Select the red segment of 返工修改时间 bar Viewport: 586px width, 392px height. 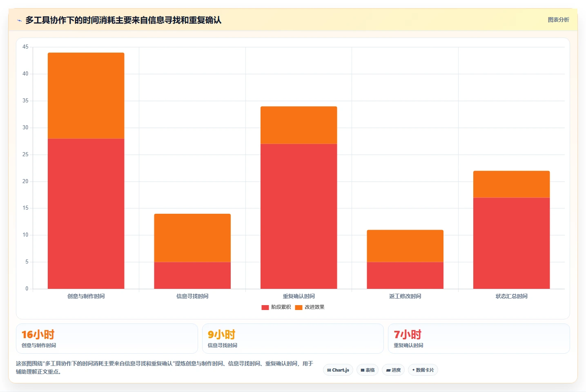pos(405,275)
